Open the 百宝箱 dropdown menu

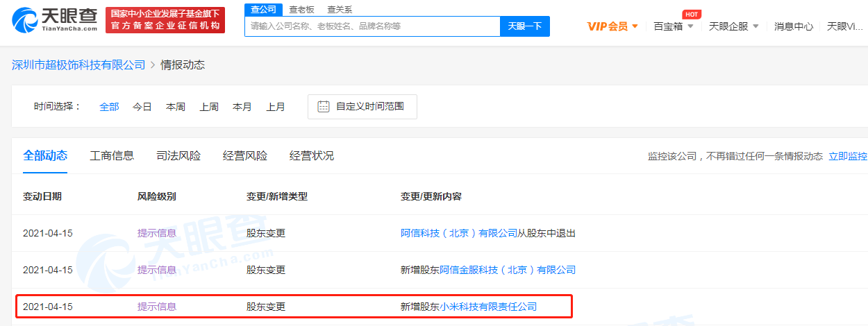click(674, 26)
